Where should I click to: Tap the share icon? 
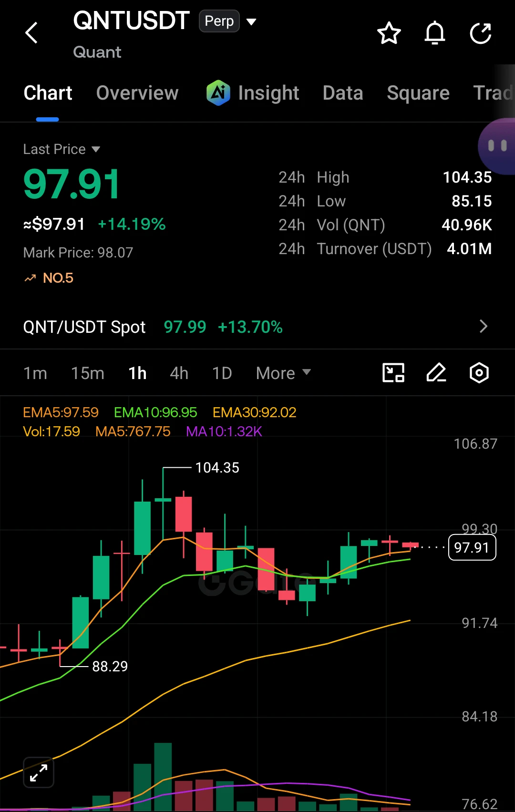tap(480, 33)
